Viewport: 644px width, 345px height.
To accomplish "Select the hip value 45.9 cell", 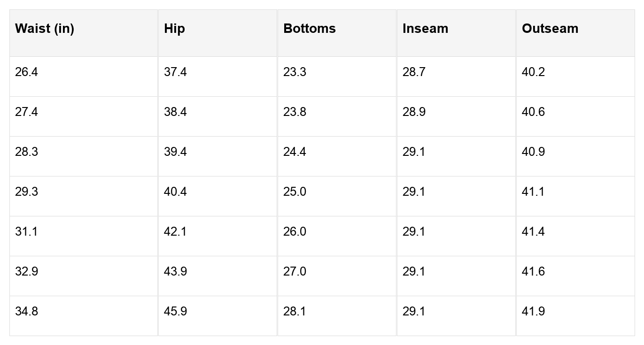I will point(175,312).
